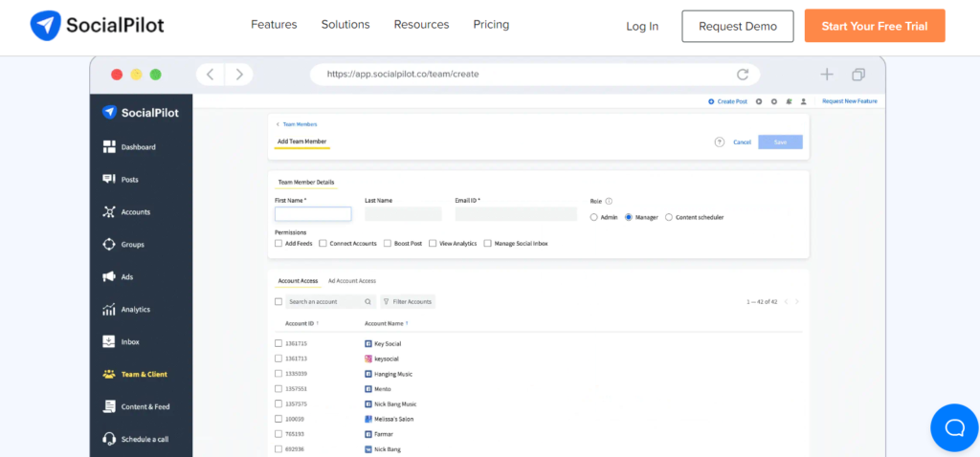Open Accounts in the sidebar
The height and width of the screenshot is (457, 980).
tap(126, 212)
